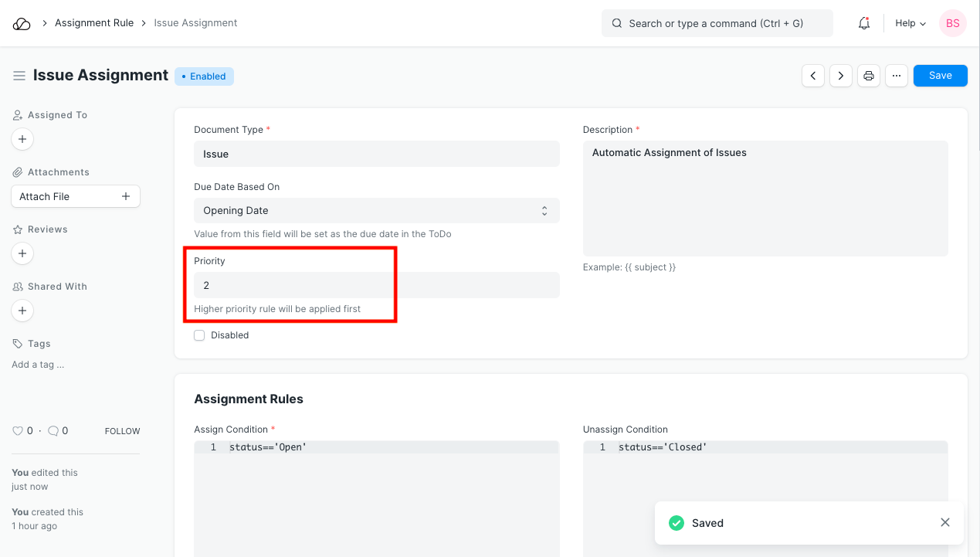The height and width of the screenshot is (557, 980).
Task: Click the Priority input field
Action: coord(376,285)
